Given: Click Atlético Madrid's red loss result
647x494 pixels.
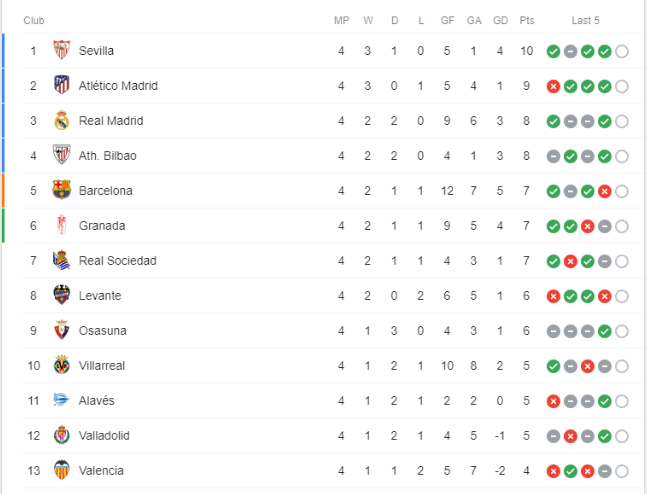Looking at the screenshot, I should pos(553,86).
